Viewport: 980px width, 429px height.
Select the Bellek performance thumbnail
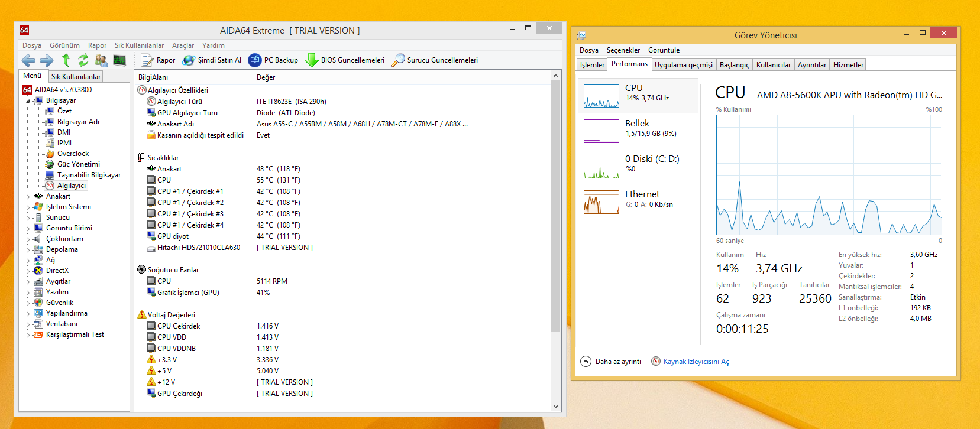[x=638, y=131]
